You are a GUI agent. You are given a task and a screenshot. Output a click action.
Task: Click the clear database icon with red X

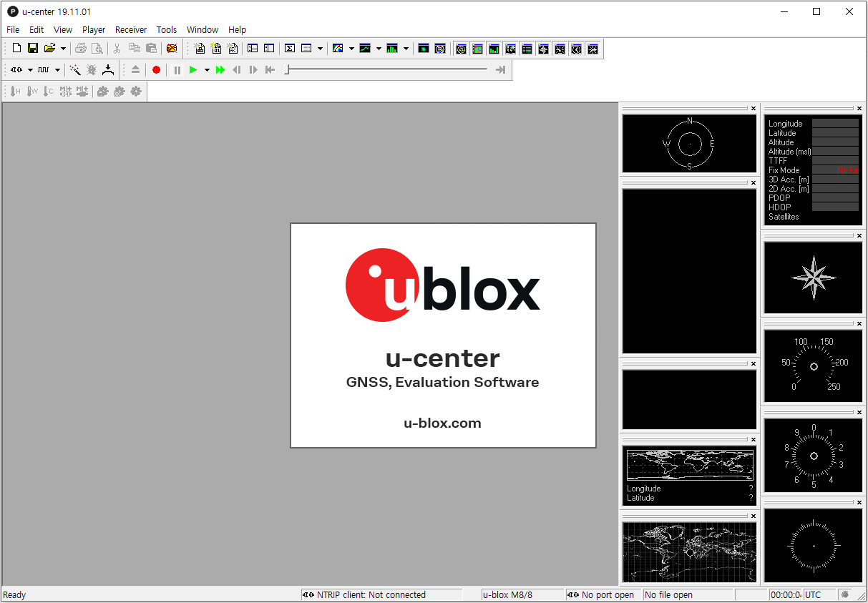click(x=172, y=49)
